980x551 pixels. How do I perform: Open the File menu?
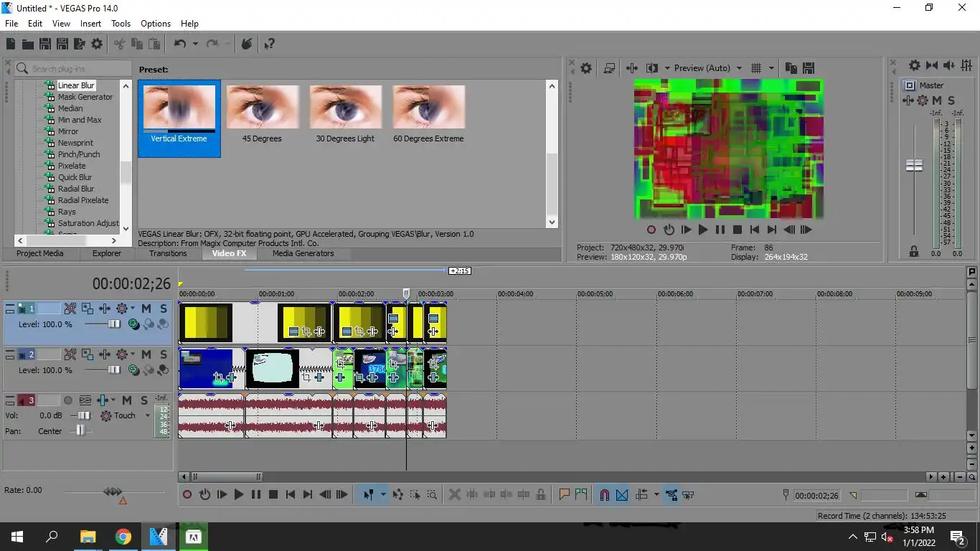(11, 24)
